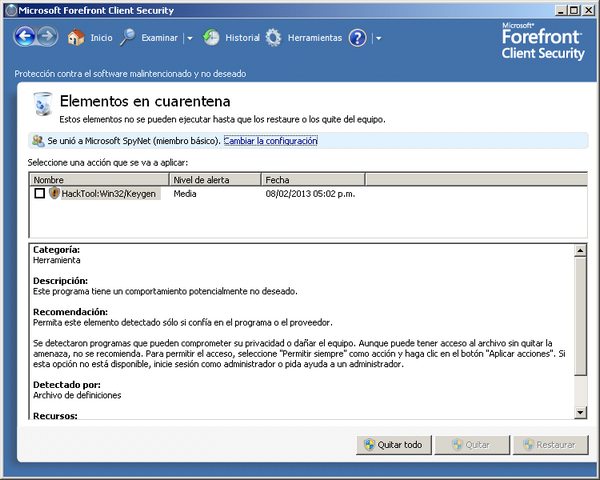Open the Inicio menu label
Image resolution: width=600 pixels, height=480 pixels.
coord(101,38)
